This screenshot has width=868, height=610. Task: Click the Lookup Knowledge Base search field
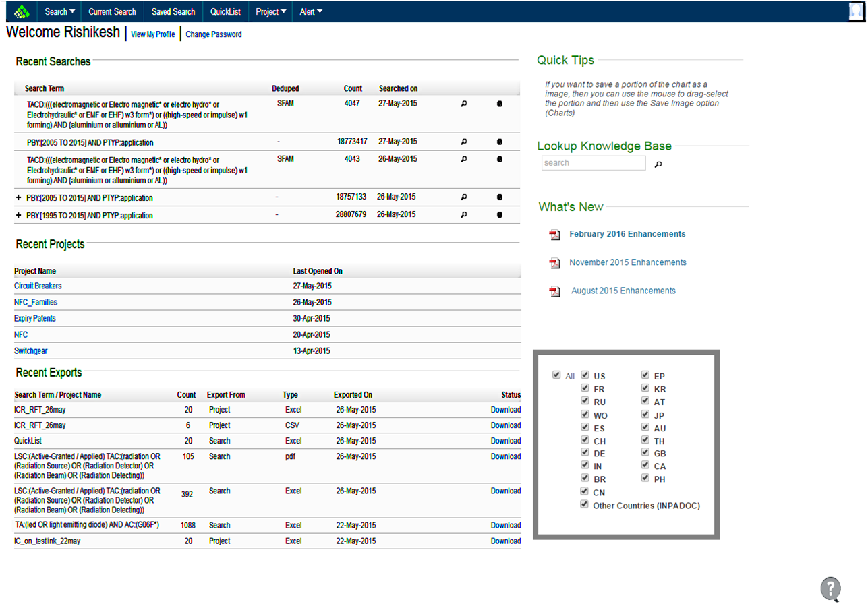(593, 163)
